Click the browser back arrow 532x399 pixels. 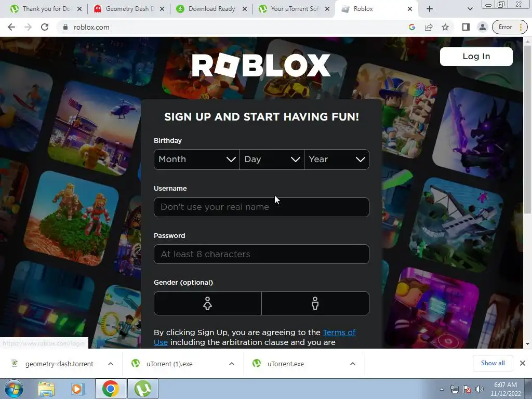(11, 27)
